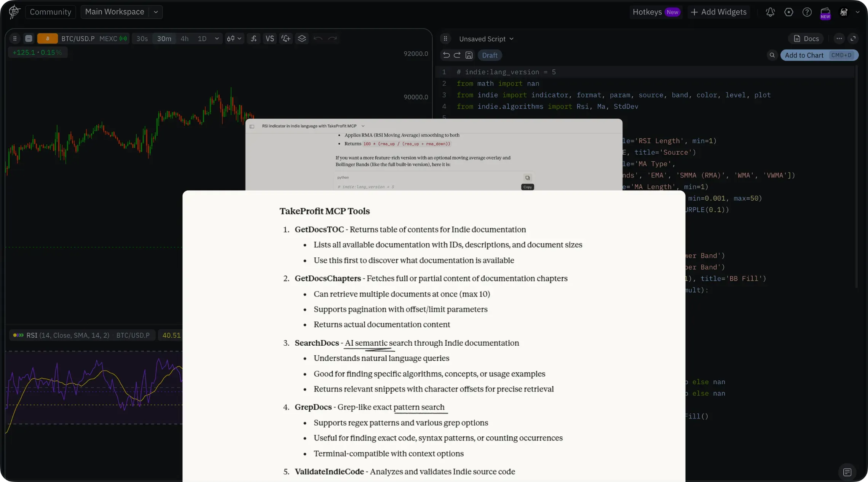Expand the Main Workspace dropdown
The height and width of the screenshot is (482, 868).
[x=155, y=12]
